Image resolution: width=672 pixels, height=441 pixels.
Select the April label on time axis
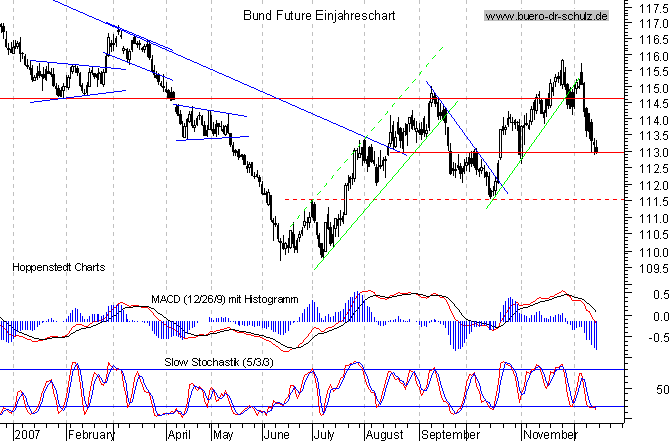tap(179, 435)
